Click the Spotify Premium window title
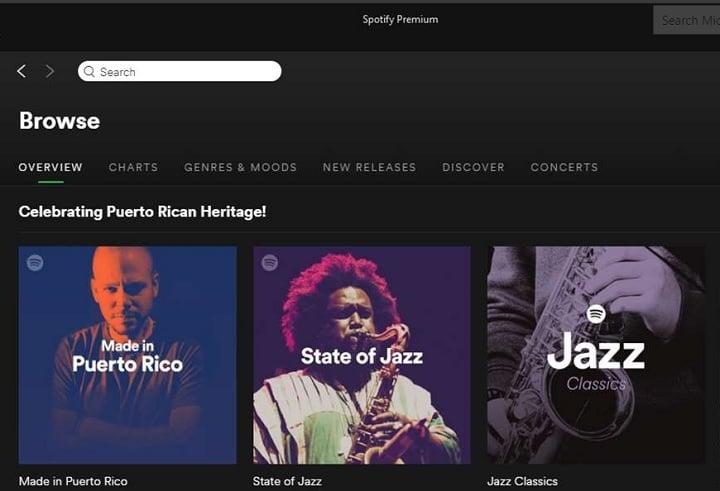Viewport: 720px width, 491px height. tap(400, 19)
